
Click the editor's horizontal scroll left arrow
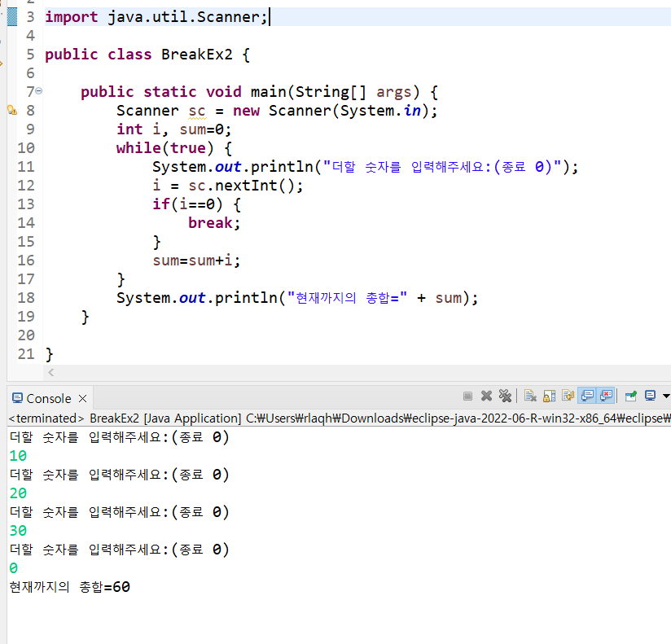51,372
